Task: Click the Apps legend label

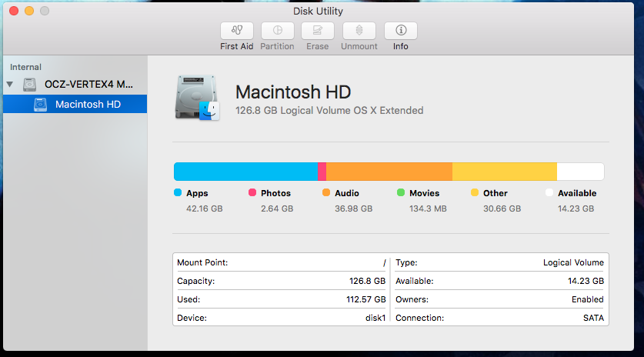Action: pos(197,193)
